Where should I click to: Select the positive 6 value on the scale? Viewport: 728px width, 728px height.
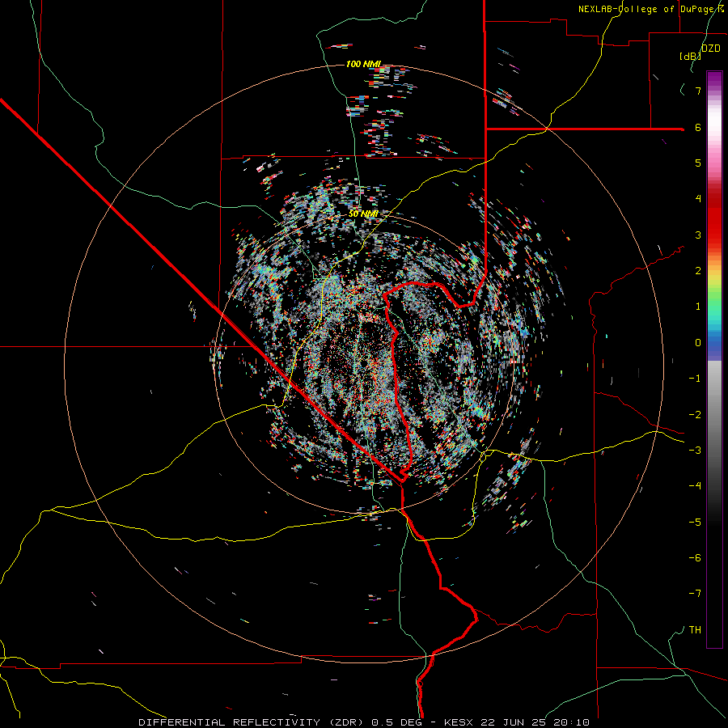tap(698, 127)
